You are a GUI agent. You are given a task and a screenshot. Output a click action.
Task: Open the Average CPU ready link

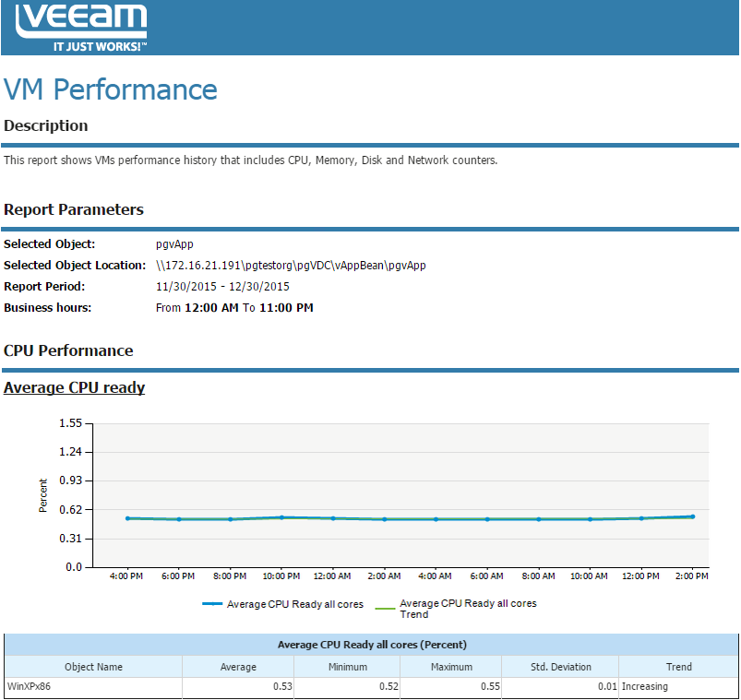pos(74,387)
